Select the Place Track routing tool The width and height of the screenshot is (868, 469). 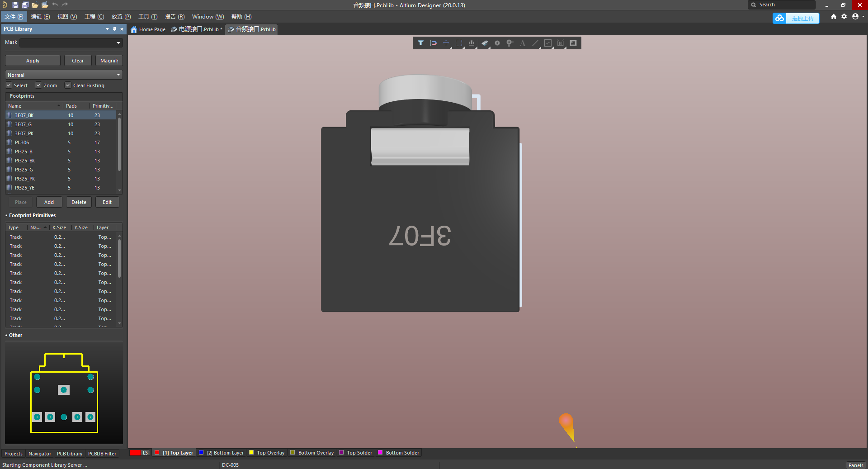pyautogui.click(x=548, y=43)
